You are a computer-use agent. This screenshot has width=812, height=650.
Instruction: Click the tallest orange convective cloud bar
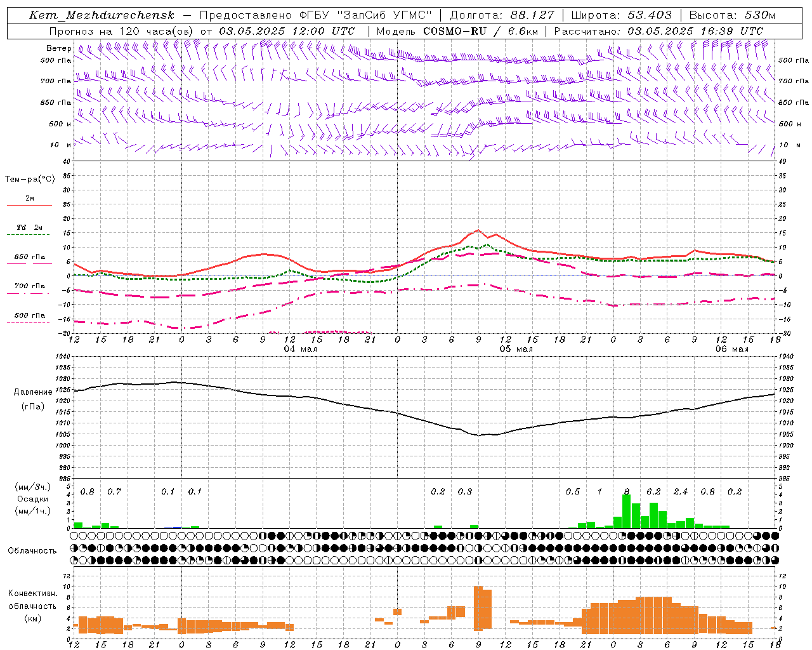coord(478,608)
